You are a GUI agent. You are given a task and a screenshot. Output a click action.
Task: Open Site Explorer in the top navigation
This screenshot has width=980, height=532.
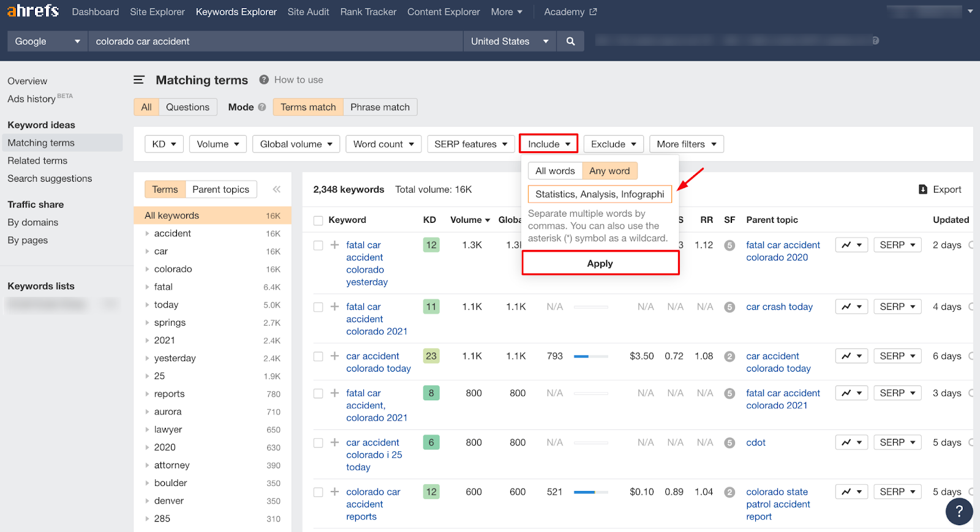click(157, 12)
